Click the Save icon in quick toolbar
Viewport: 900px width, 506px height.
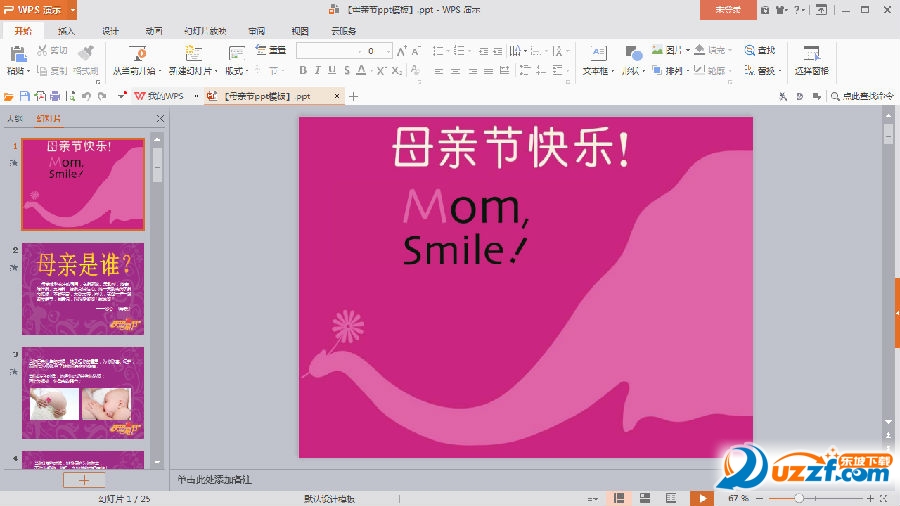click(x=24, y=96)
